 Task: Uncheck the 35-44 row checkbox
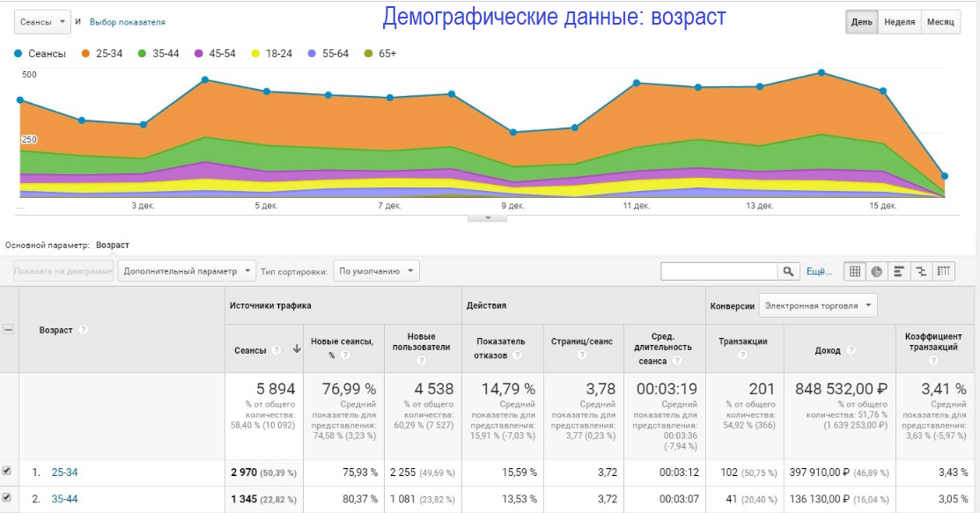pyautogui.click(x=7, y=497)
